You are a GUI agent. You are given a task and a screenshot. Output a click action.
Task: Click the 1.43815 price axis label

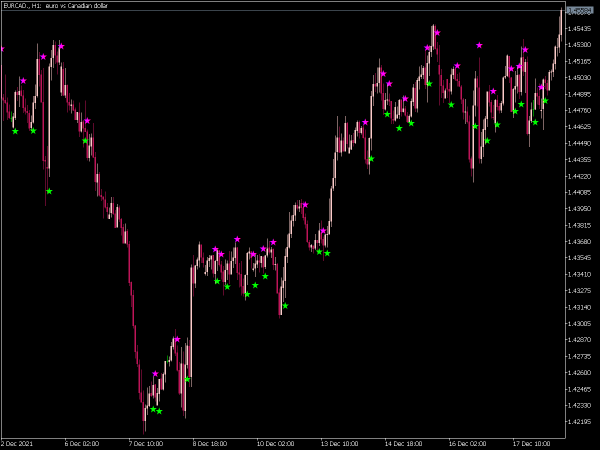(580, 225)
